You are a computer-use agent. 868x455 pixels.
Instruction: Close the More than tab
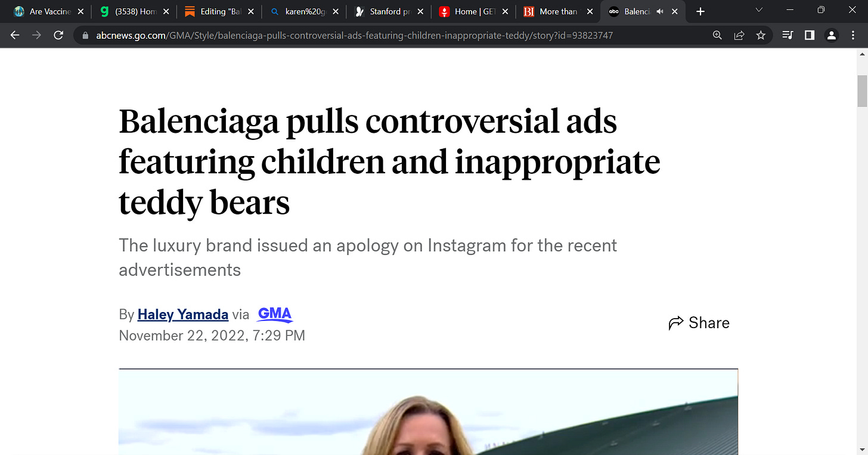click(x=590, y=11)
